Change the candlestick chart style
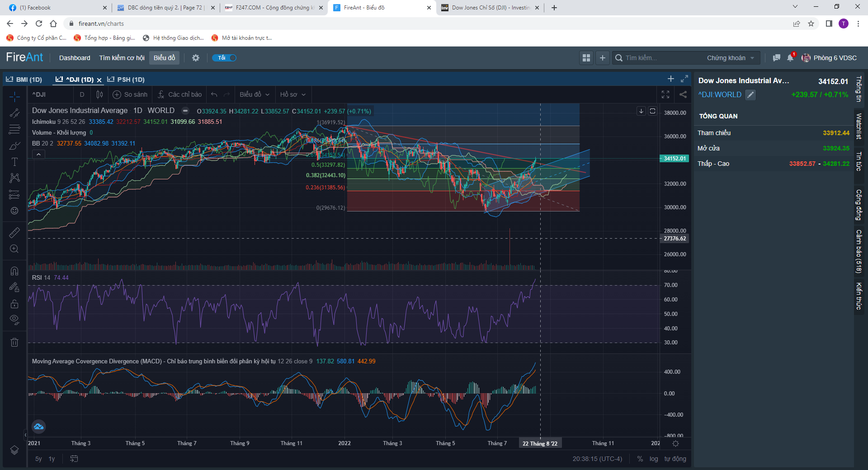 pos(99,94)
